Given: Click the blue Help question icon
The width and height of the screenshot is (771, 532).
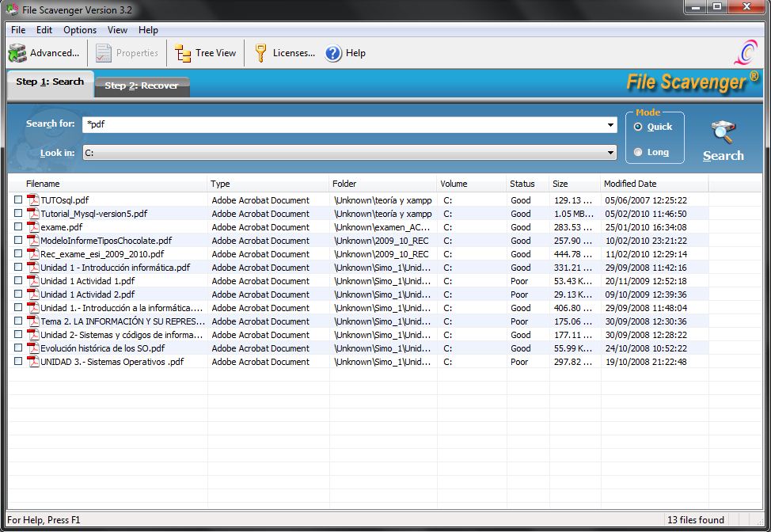Looking at the screenshot, I should (x=333, y=53).
